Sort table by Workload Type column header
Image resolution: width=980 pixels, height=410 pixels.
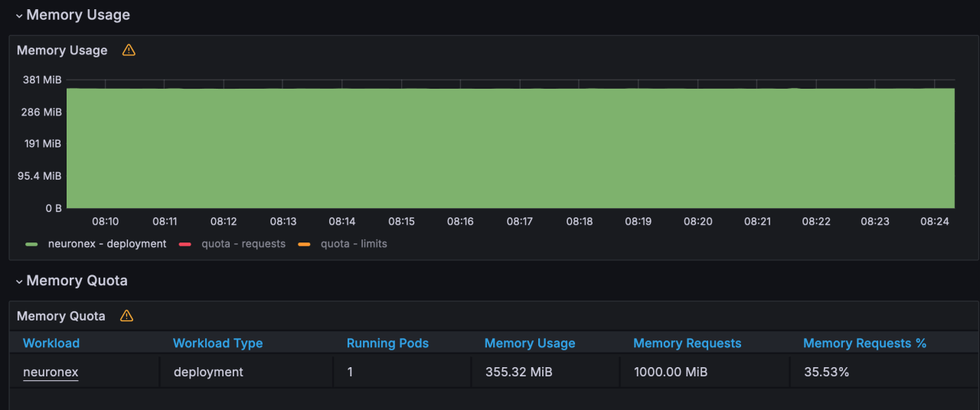pyautogui.click(x=217, y=343)
